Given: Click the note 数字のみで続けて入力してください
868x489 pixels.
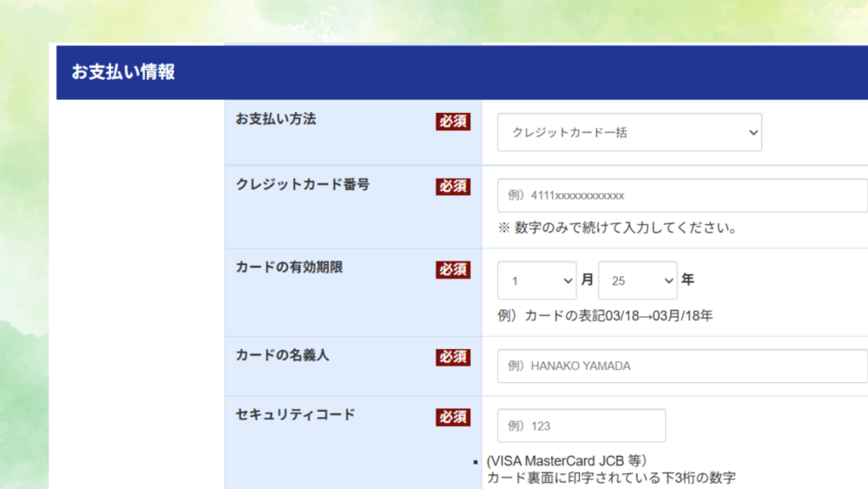Looking at the screenshot, I should tap(618, 228).
